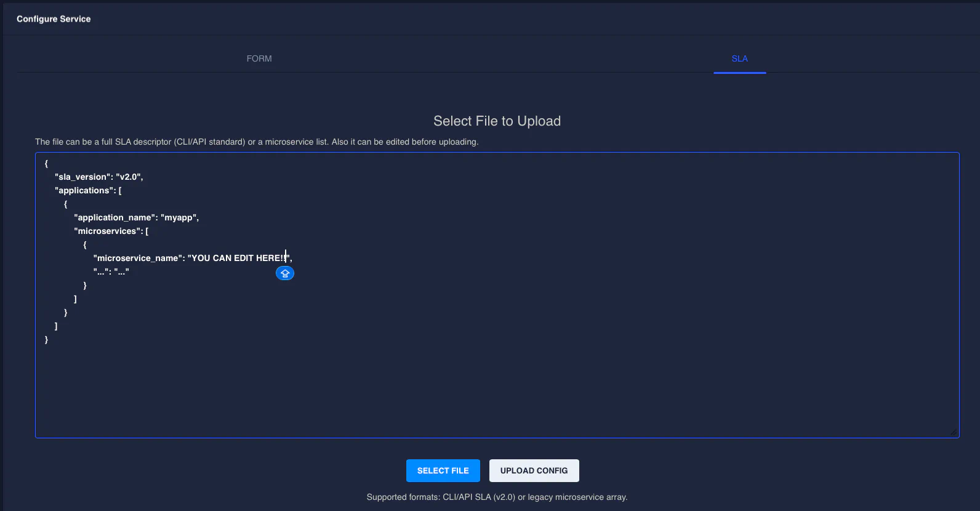Click the "...": "..." placeholder line
The height and width of the screenshot is (511, 980).
pos(111,272)
